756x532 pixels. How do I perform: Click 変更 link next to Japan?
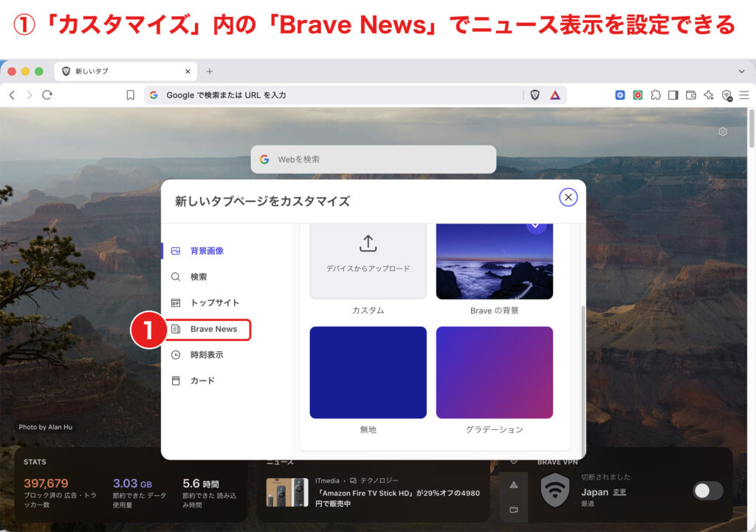(619, 492)
